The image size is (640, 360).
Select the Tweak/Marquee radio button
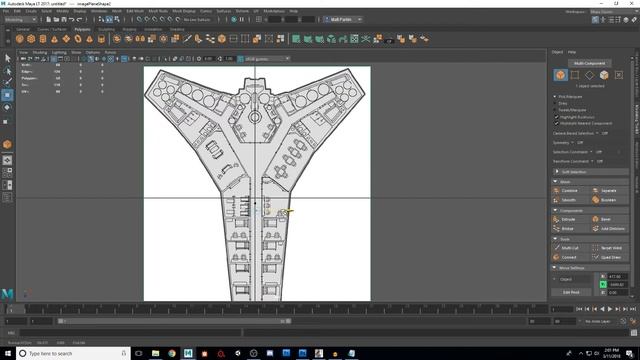click(555, 110)
